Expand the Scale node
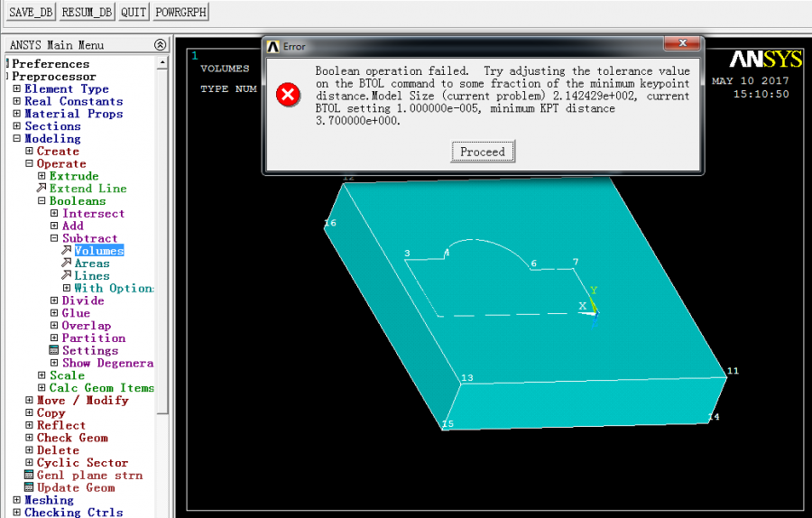The width and height of the screenshot is (812, 518). [x=42, y=375]
